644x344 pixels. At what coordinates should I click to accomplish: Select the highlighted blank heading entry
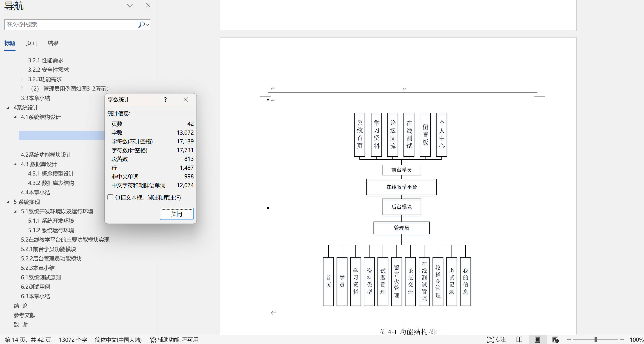click(62, 136)
